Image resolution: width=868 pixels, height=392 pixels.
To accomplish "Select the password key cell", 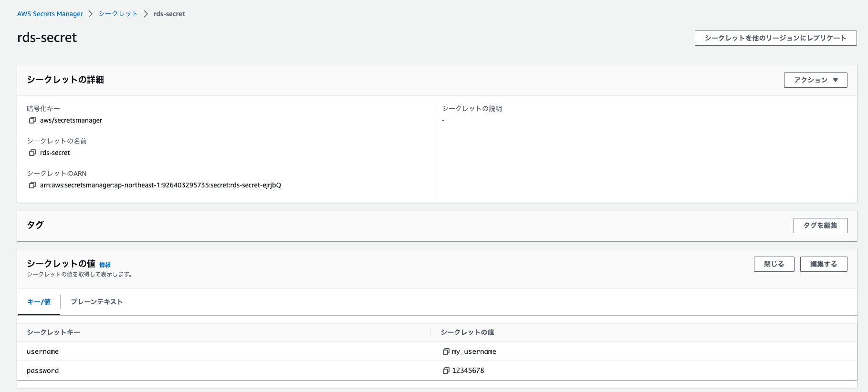I will click(42, 371).
